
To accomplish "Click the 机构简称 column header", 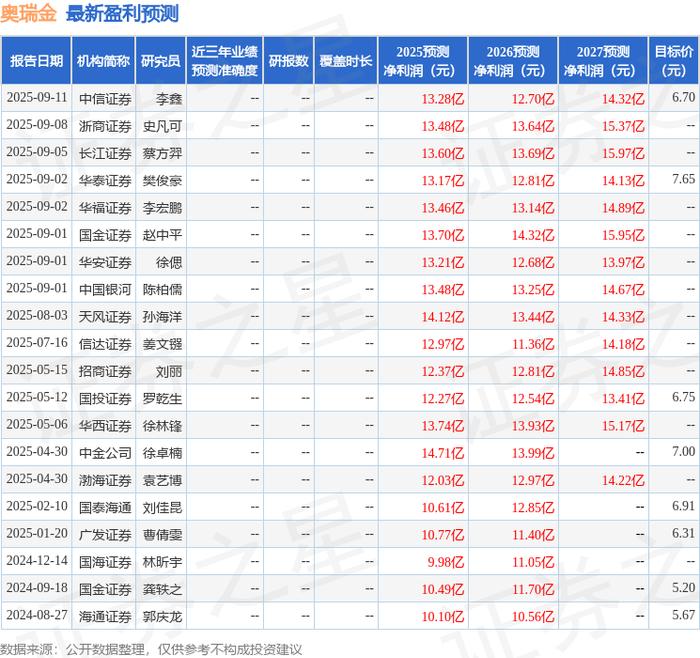I will pos(103,61).
